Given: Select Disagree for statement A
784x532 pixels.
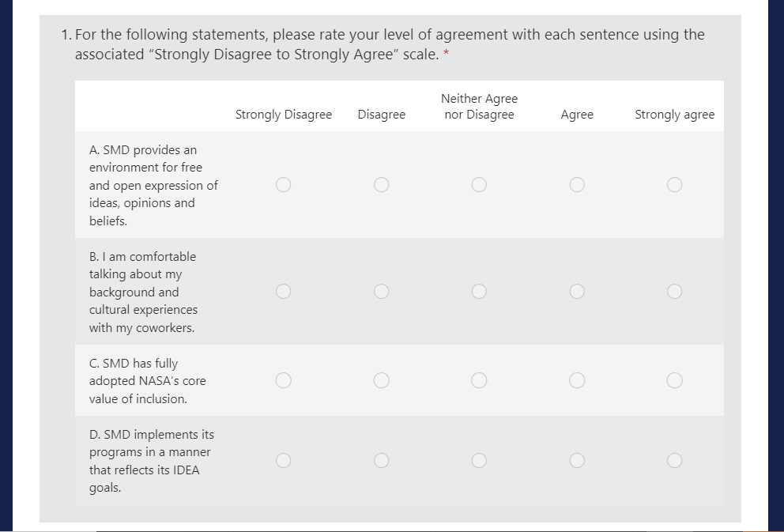Looking at the screenshot, I should (x=382, y=185).
